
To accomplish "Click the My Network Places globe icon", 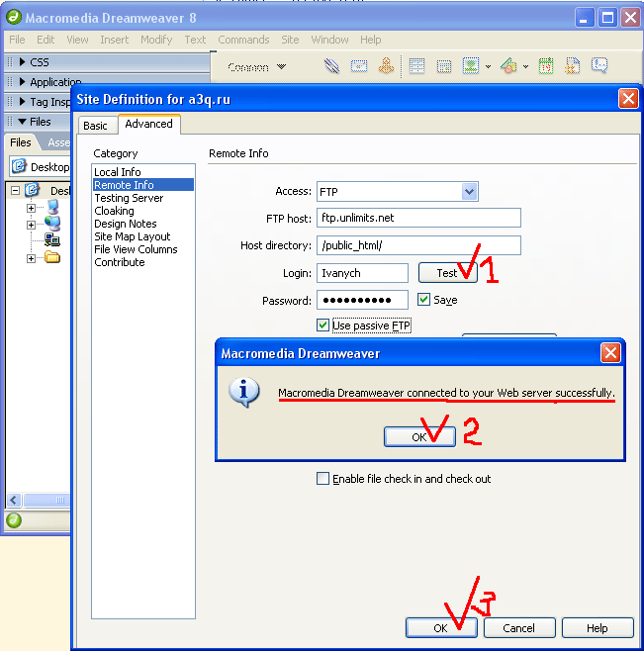I will point(52,224).
